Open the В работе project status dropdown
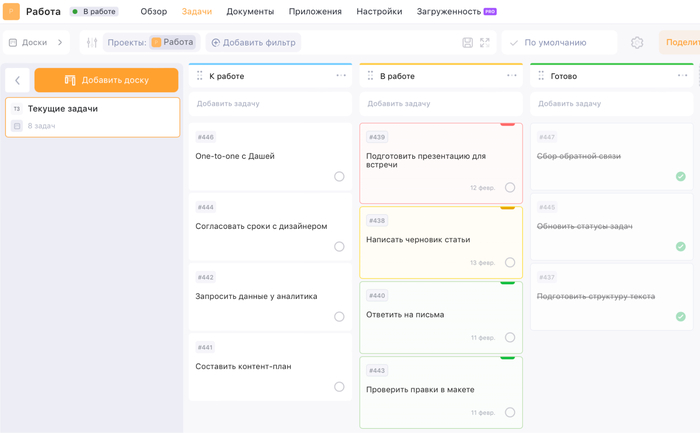Image resolution: width=700 pixels, height=433 pixels. pyautogui.click(x=93, y=12)
